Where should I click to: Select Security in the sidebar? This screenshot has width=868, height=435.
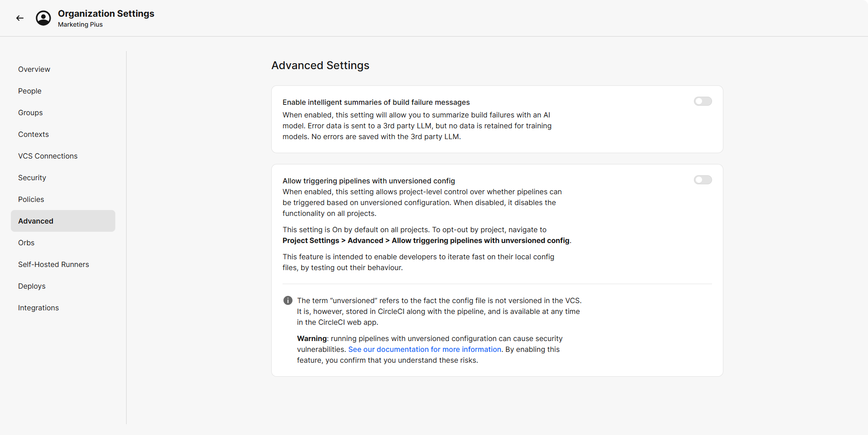tap(32, 178)
